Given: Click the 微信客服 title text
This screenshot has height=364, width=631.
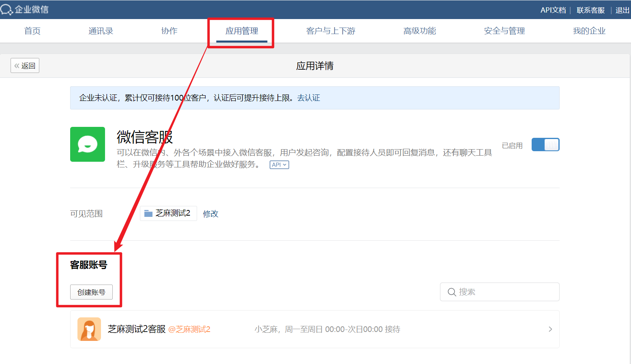Looking at the screenshot, I should tap(145, 137).
